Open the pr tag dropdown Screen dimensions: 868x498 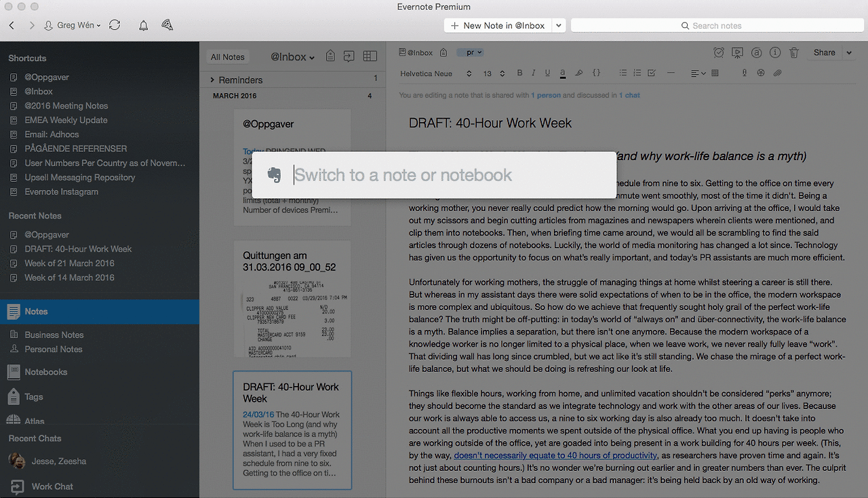(470, 52)
